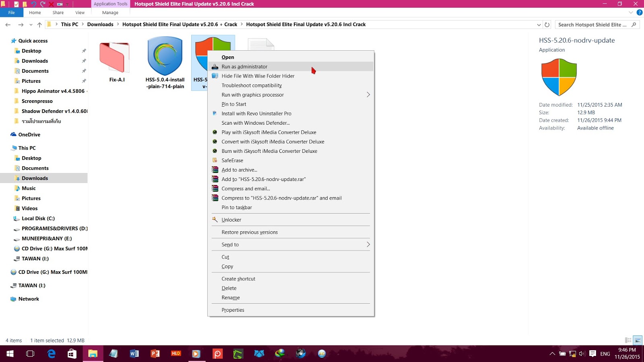644x362 pixels.
Task: Click the New Folder icon in Quick Access Toolbar
Action: click(25, 4)
